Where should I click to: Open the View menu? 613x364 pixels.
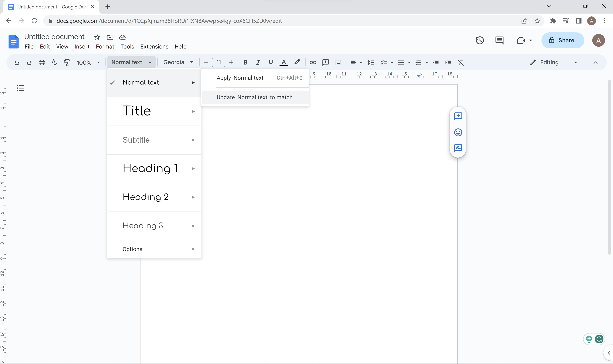[62, 47]
